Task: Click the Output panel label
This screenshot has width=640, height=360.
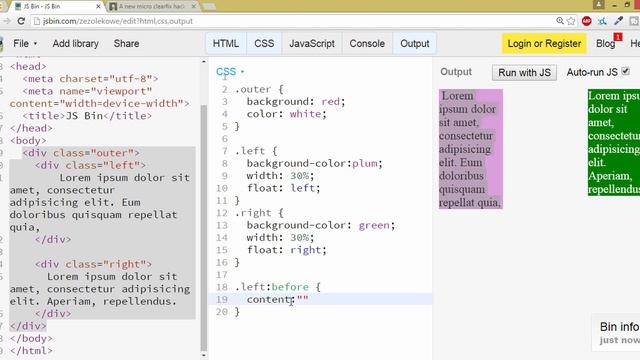Action: pos(456,72)
